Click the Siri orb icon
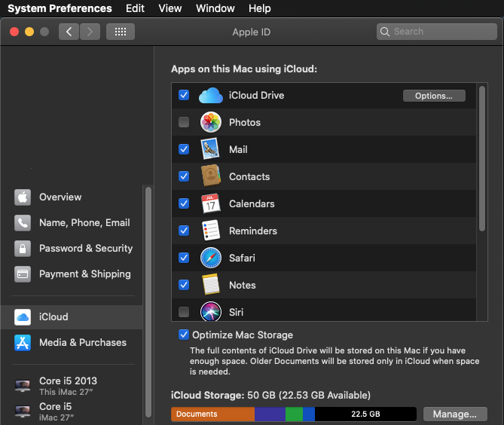Viewport: 504px width, 425px height. (x=211, y=311)
